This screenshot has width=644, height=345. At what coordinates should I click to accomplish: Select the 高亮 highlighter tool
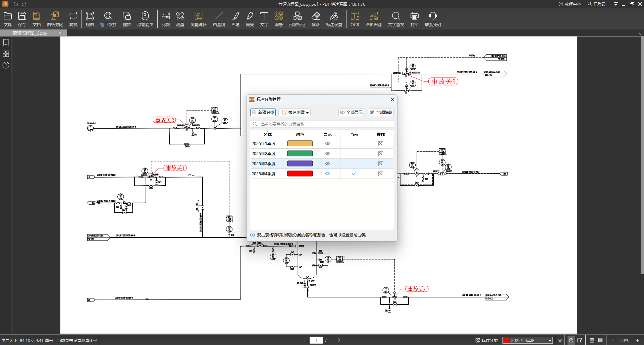pyautogui.click(x=250, y=19)
